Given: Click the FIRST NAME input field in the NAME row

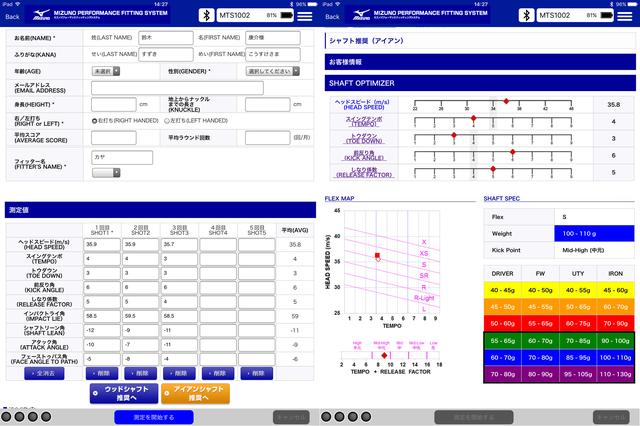Looking at the screenshot, I should 273,38.
